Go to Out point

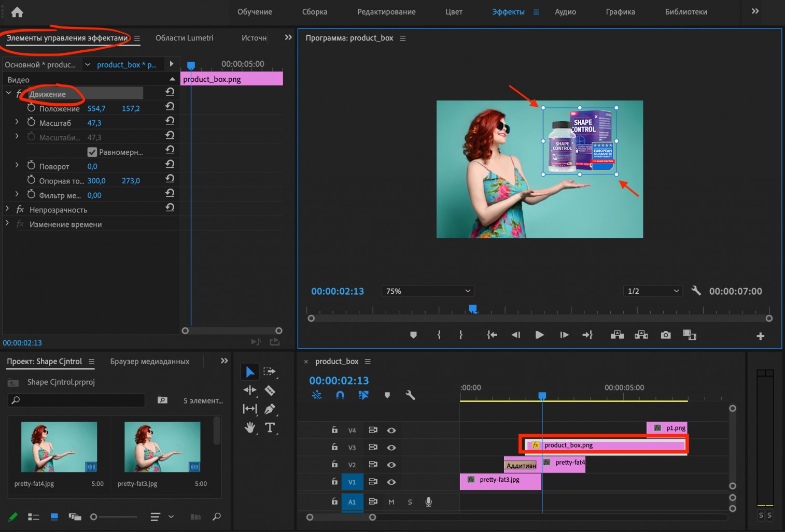point(587,335)
